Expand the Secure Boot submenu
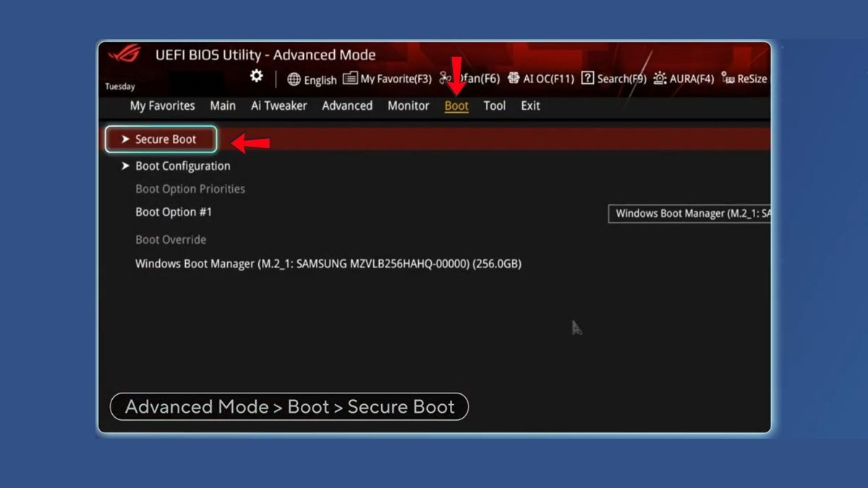Viewport: 868px width, 488px height. click(x=161, y=140)
